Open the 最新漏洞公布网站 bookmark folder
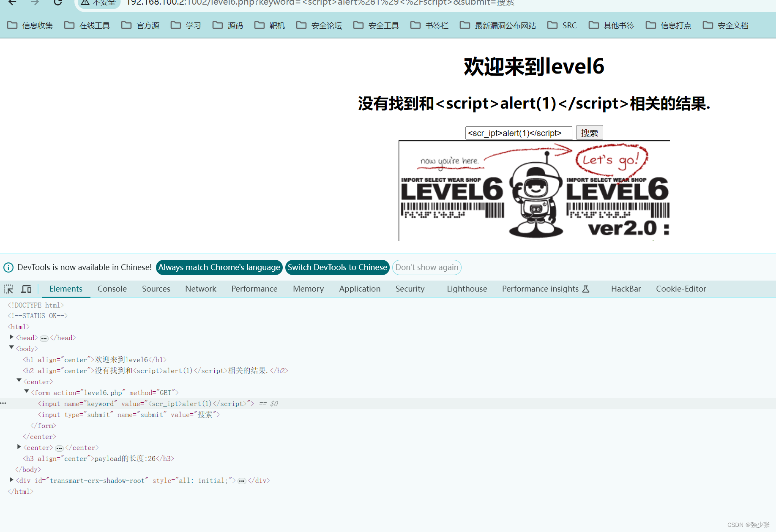The width and height of the screenshot is (776, 532). [x=498, y=25]
